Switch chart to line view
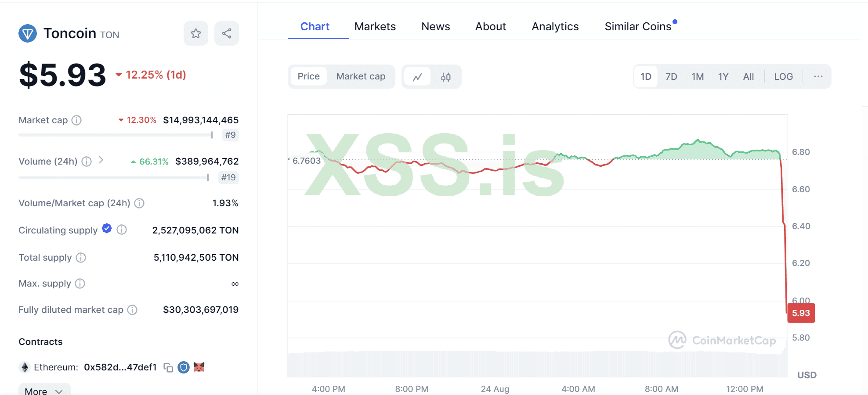The height and width of the screenshot is (395, 868). pos(417,77)
